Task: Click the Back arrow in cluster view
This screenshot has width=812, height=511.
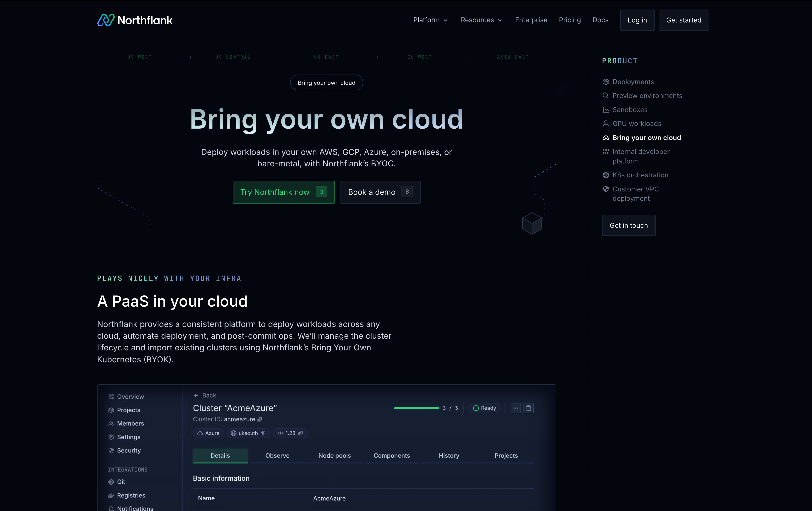Action: (x=196, y=395)
